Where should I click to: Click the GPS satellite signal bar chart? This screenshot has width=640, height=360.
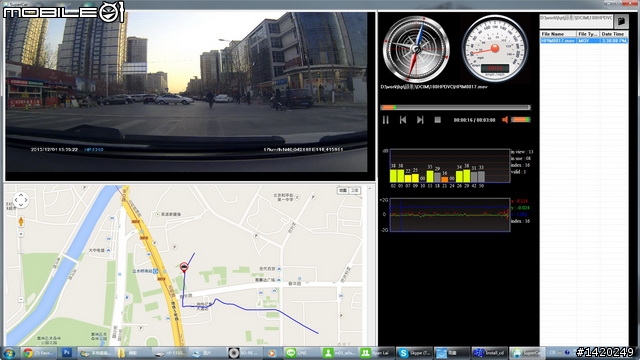click(x=450, y=166)
